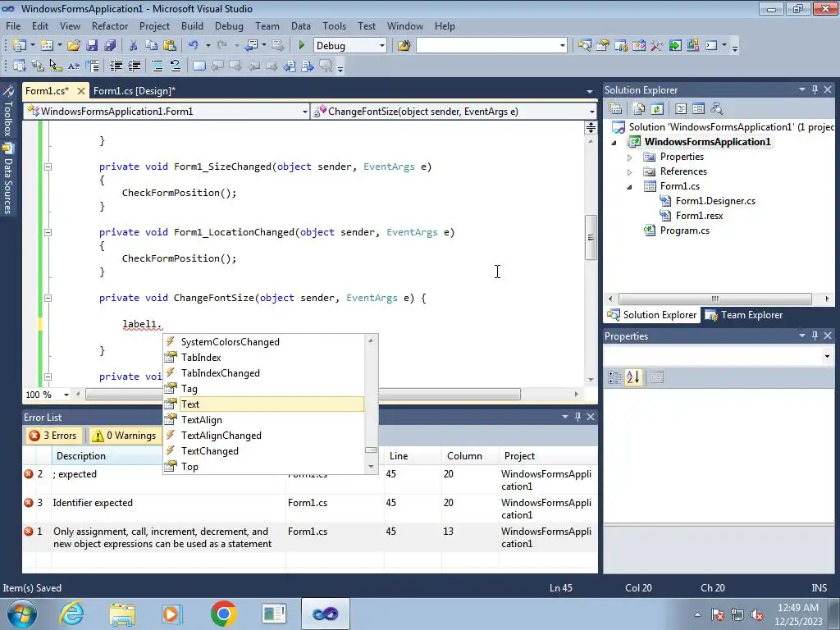Screen dimensions: 840x630
Task: Open Google Chrome from the taskbar
Action: tap(223, 614)
